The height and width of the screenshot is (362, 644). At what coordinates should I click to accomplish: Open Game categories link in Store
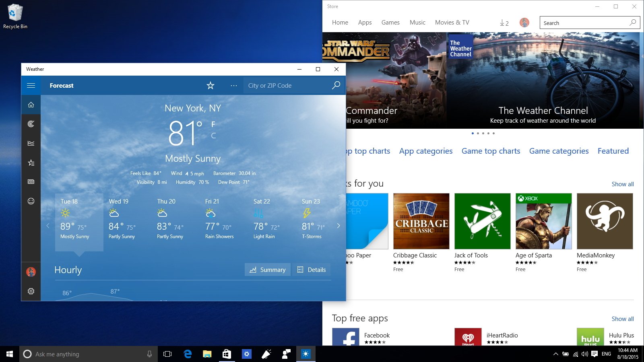[559, 151]
